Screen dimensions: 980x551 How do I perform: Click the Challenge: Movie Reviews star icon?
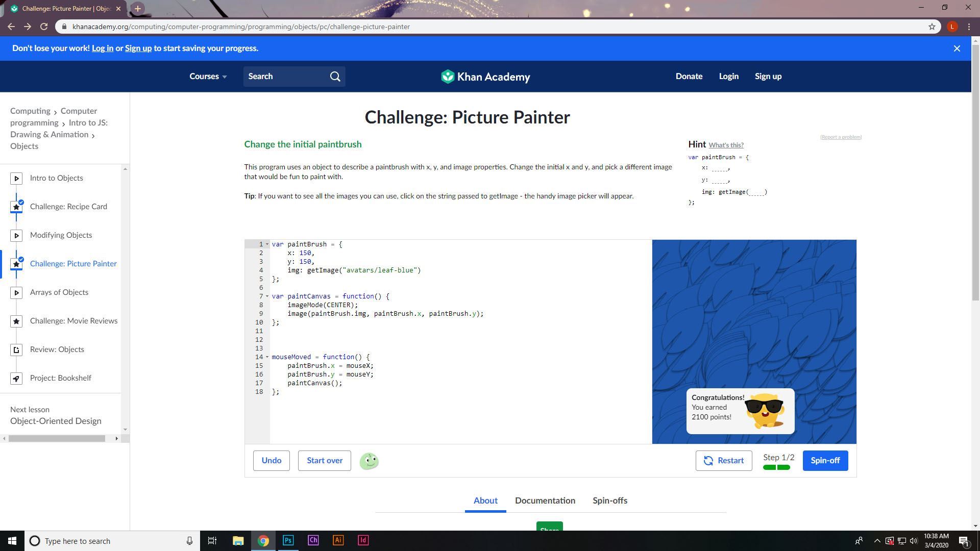[16, 321]
